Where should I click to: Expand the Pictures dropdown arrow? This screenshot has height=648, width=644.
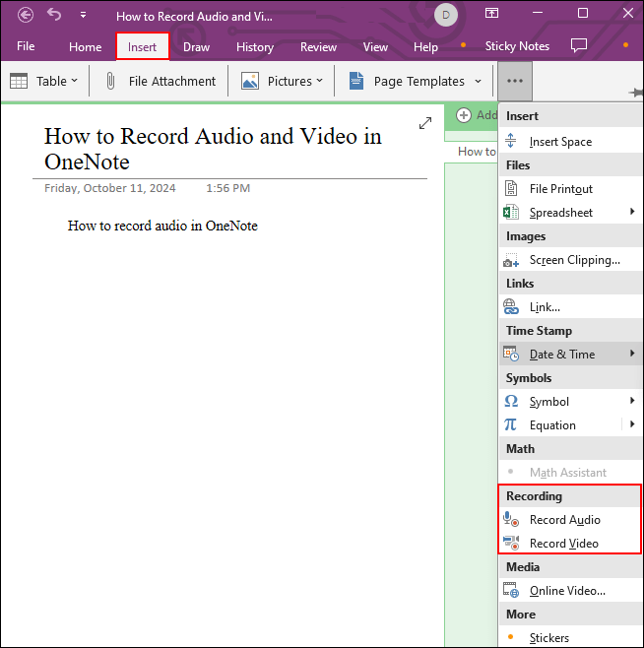319,81
